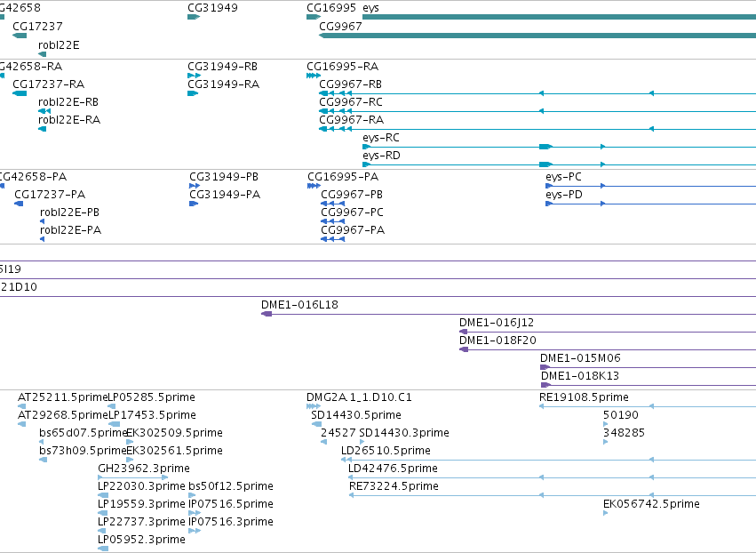
Task: Click EST AT29268.5prime
Action: (63, 415)
